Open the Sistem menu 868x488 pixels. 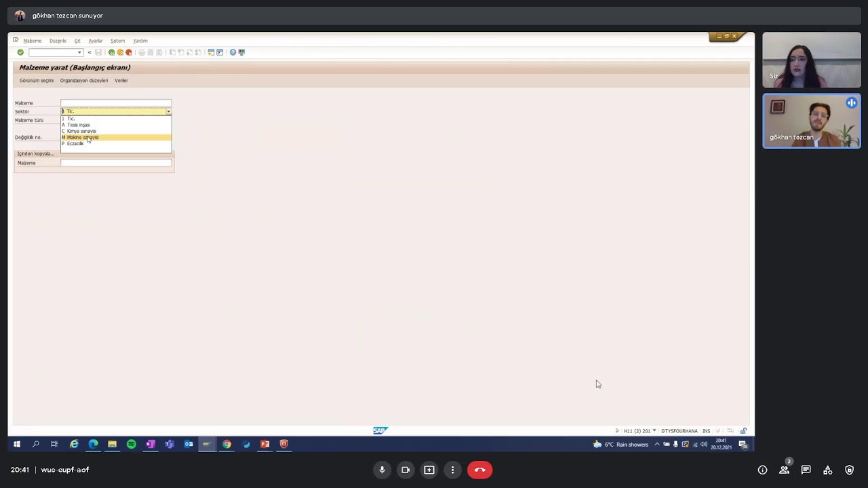117,41
